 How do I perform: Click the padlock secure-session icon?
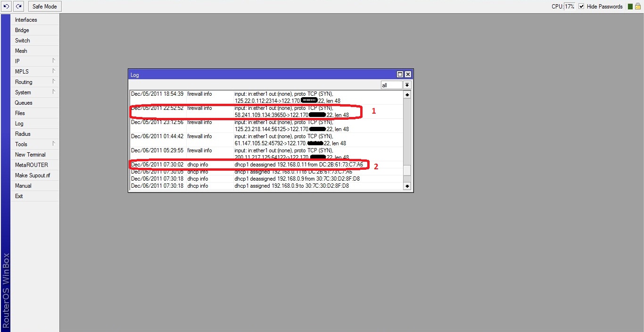pyautogui.click(x=639, y=6)
